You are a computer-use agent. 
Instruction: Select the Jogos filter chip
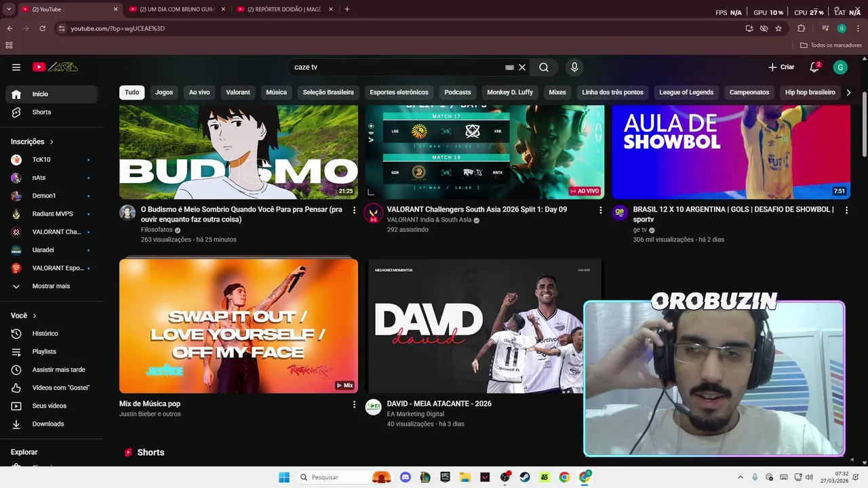tap(164, 92)
